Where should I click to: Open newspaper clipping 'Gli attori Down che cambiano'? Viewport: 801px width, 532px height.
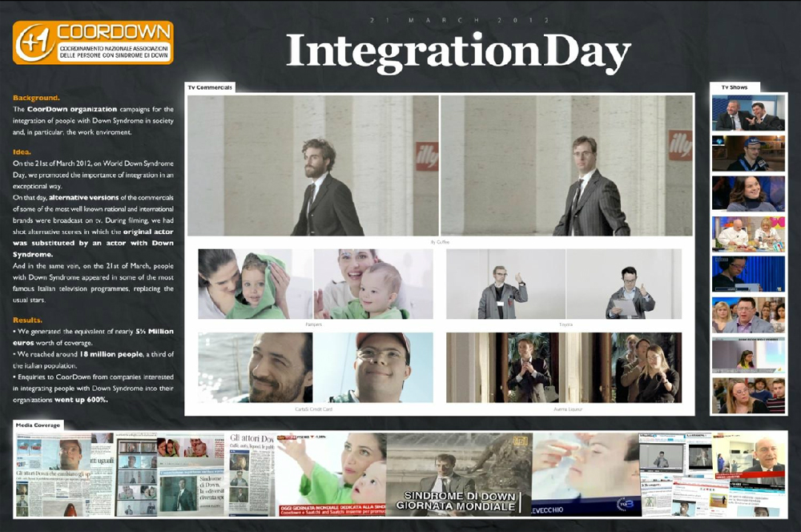(64, 475)
